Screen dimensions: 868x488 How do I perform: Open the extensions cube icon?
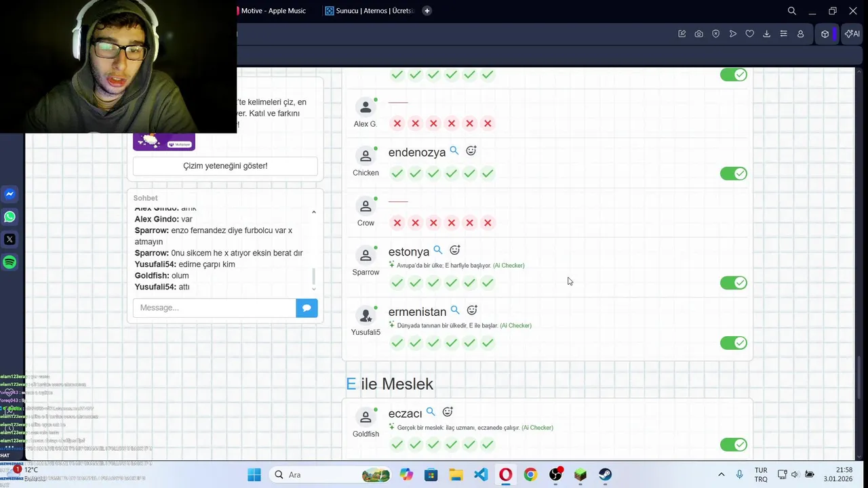(825, 34)
